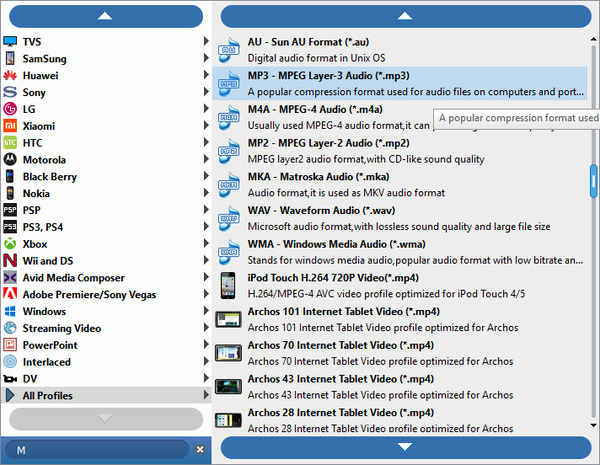Select Archos 101 Internet Tablet Video
Screen dimensions: 600x465
click(x=400, y=319)
